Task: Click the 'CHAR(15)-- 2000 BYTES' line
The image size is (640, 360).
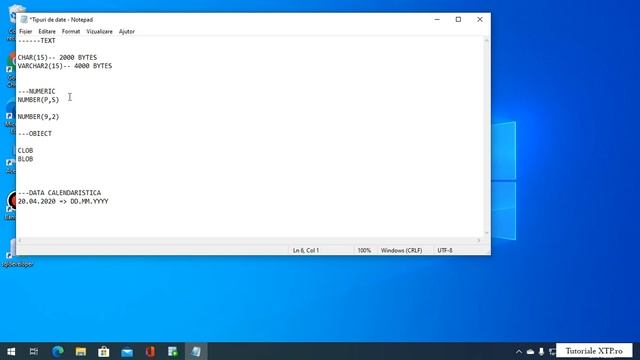Action: click(57, 58)
